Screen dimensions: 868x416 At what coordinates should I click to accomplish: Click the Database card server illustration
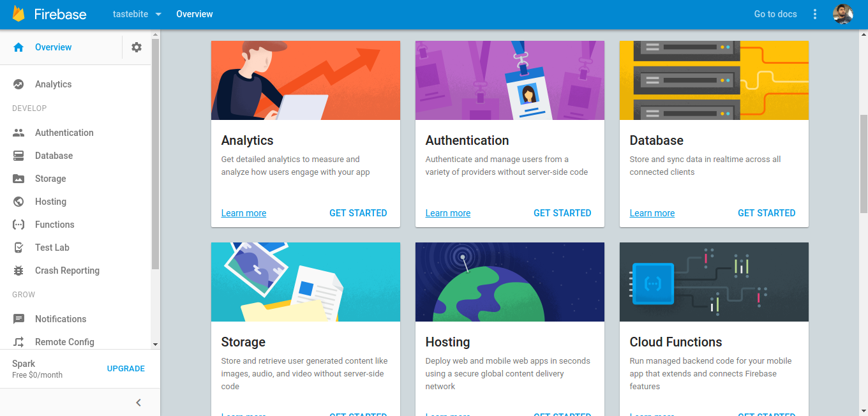point(714,80)
